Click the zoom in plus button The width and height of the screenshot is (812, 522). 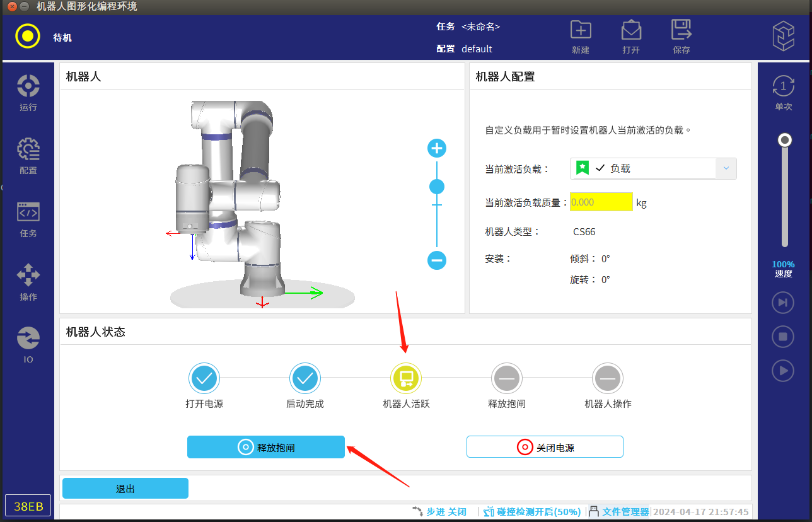click(437, 149)
